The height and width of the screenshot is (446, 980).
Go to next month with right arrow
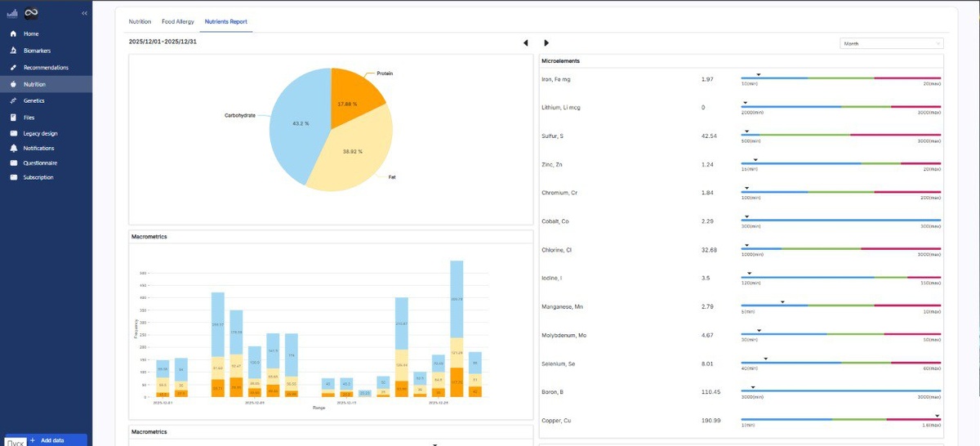[546, 42]
